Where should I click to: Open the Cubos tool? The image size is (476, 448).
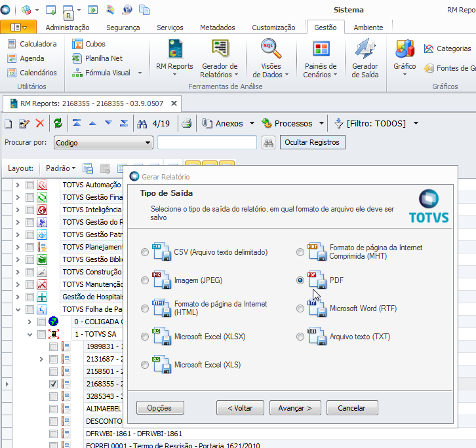(89, 44)
